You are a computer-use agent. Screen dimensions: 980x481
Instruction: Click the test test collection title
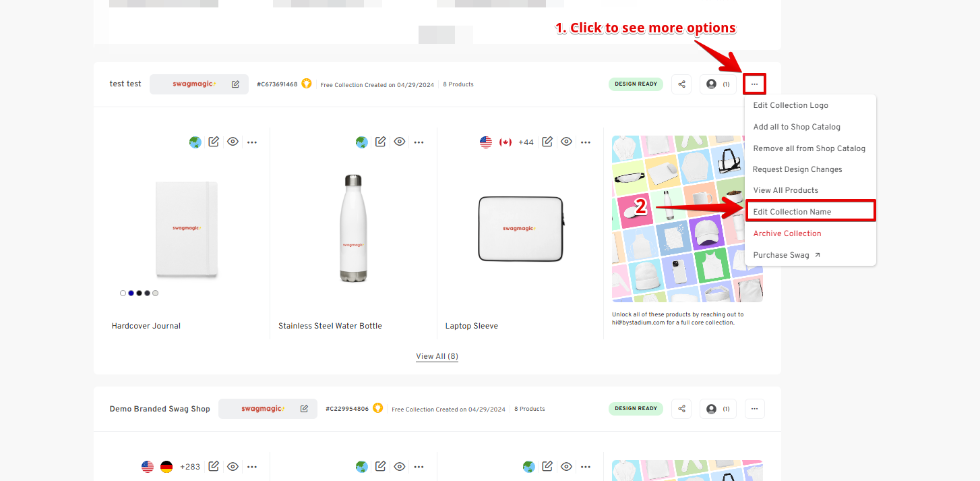(125, 84)
